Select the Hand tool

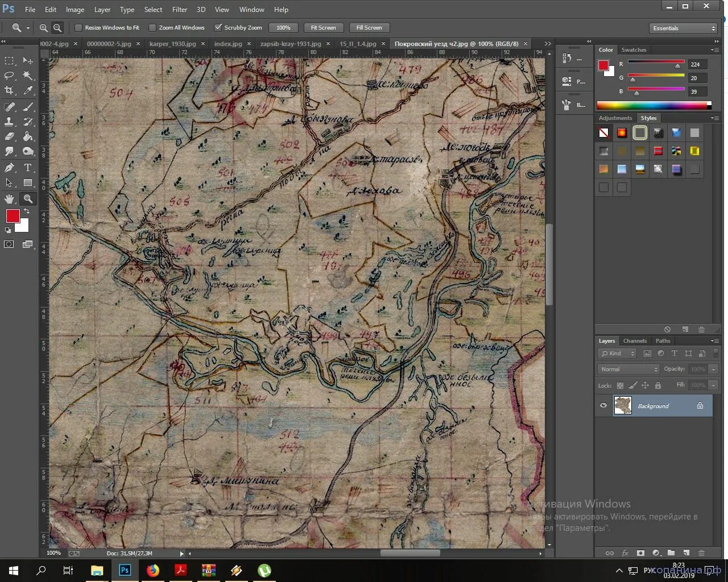click(x=9, y=198)
